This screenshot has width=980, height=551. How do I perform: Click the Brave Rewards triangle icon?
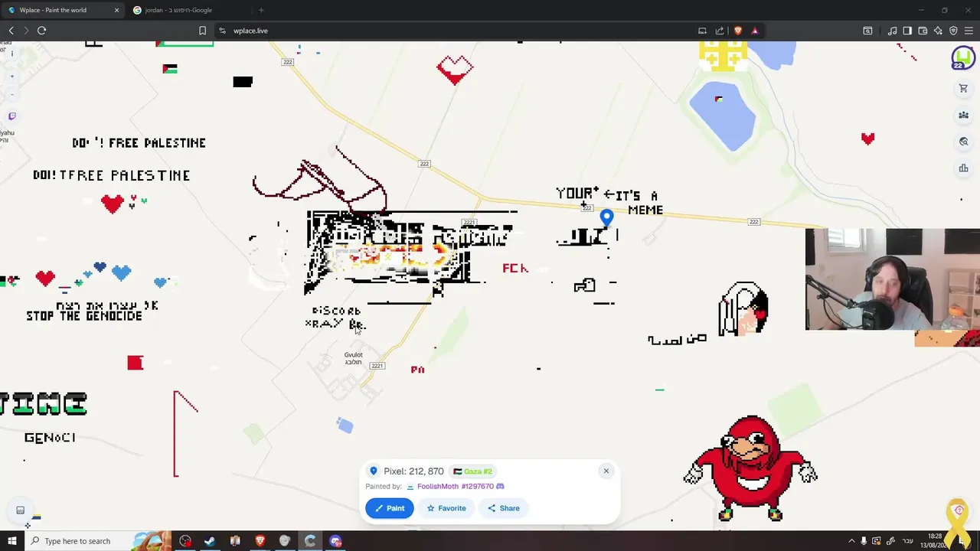(755, 31)
